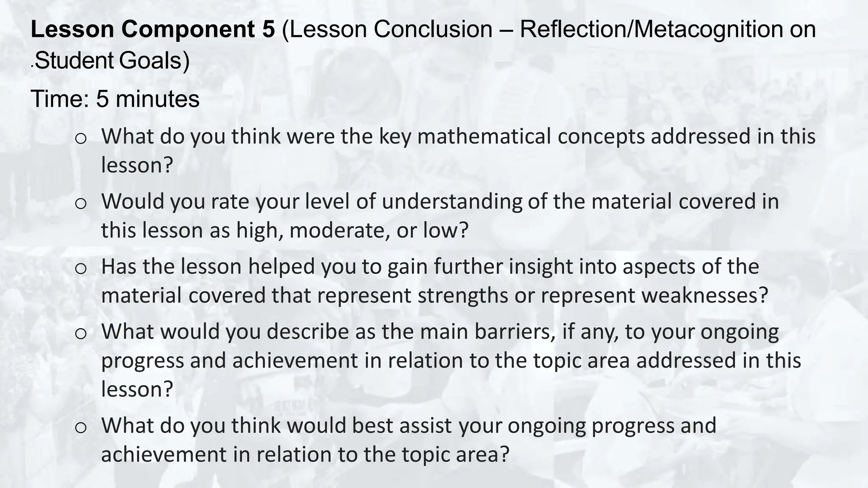868x488 pixels.
Task: Click the bullet marker before "What would you describe"
Action: coord(81,333)
